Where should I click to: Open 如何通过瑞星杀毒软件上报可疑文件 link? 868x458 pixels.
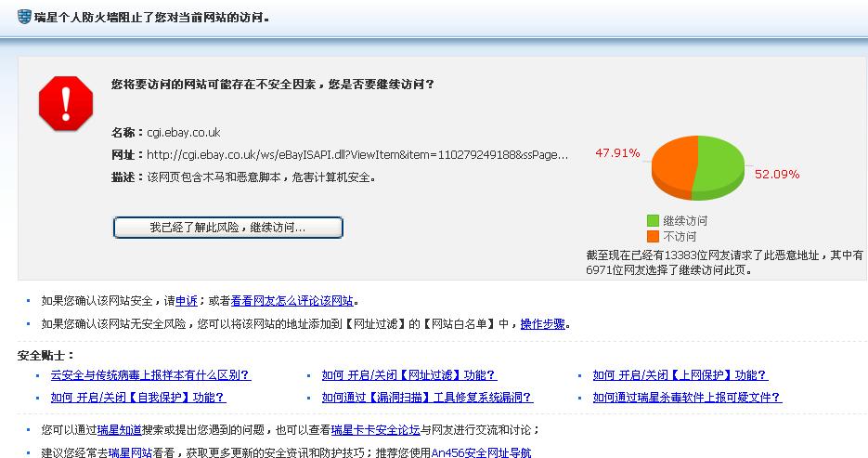(687, 397)
